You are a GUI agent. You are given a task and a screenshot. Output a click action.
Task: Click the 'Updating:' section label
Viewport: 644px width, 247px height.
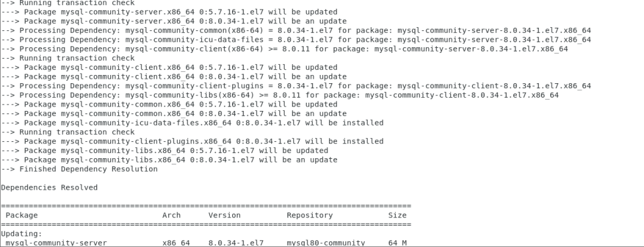click(x=21, y=234)
